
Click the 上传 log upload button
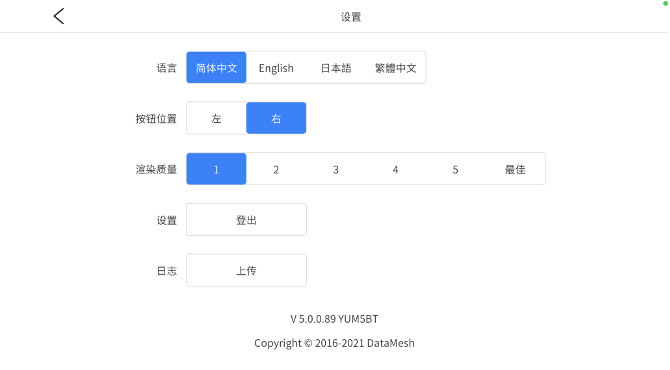pos(247,270)
